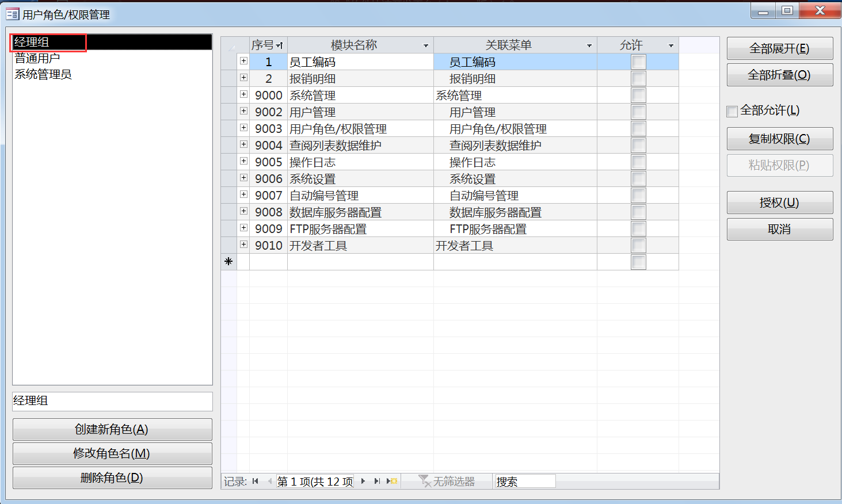This screenshot has height=504, width=842.
Task: Click 取消 button
Action: point(780,229)
